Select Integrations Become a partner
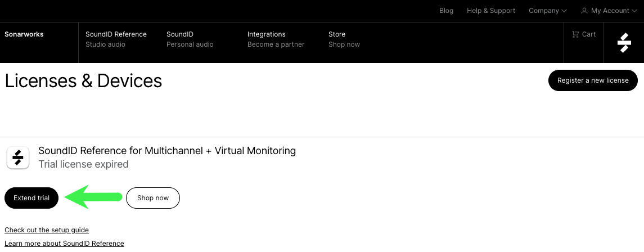The height and width of the screenshot is (252, 644). [276, 39]
